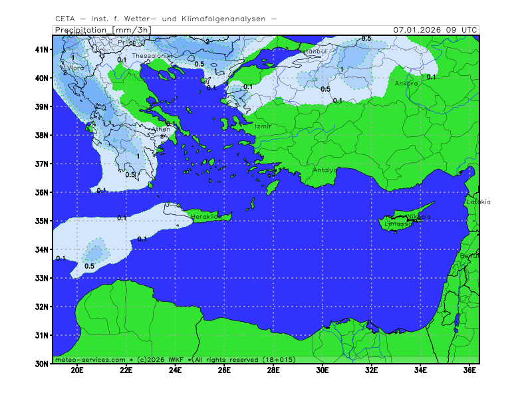Select the Latakia city label
This screenshot has width=532, height=399.
click(x=478, y=201)
